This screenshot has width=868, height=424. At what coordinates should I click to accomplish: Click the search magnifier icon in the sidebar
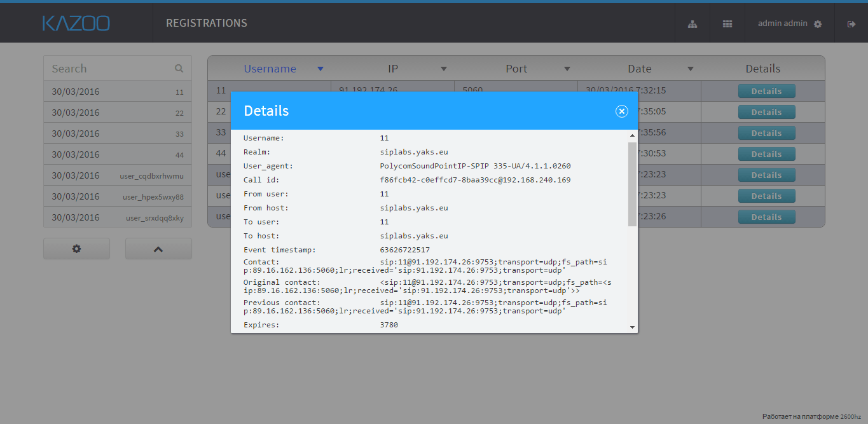(x=179, y=69)
